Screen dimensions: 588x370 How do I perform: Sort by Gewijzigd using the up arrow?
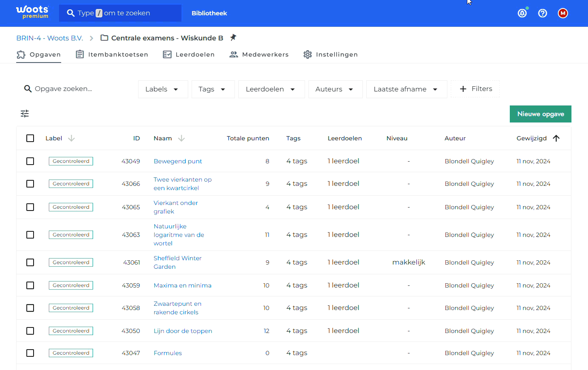click(x=556, y=138)
